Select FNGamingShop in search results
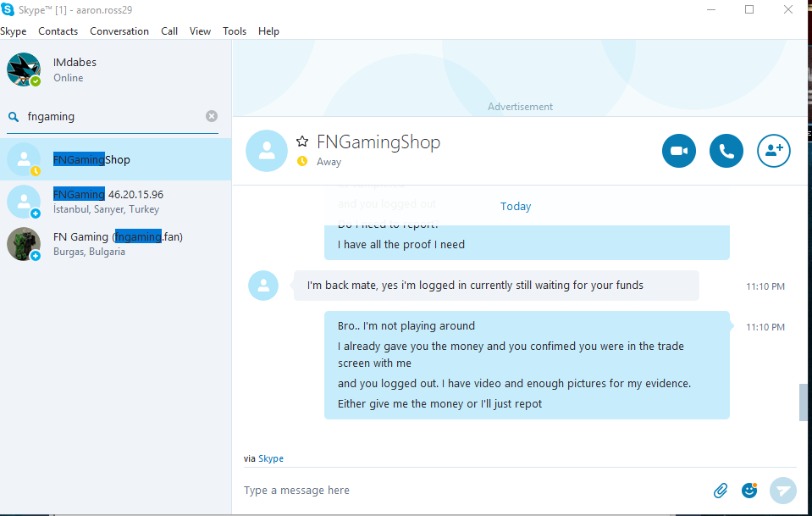The image size is (812, 516). (115, 159)
